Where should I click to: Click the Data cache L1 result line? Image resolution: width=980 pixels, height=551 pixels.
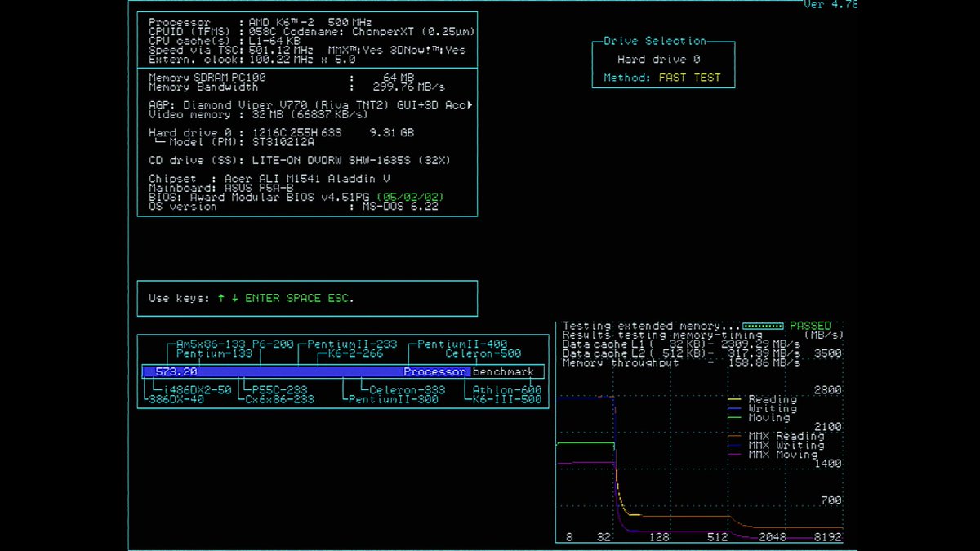click(x=681, y=344)
